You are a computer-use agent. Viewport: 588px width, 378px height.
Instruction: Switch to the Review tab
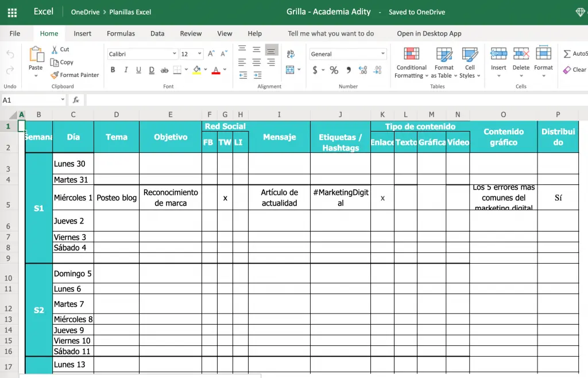point(191,33)
